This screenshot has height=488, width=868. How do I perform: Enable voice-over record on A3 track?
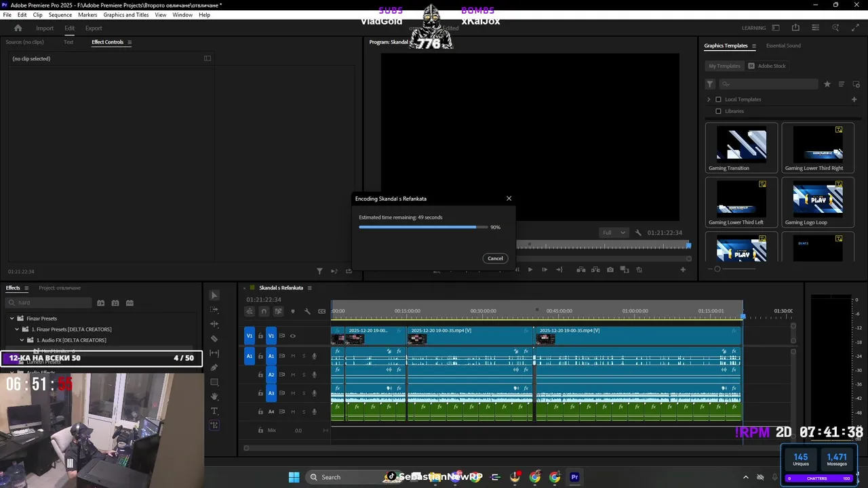314,393
